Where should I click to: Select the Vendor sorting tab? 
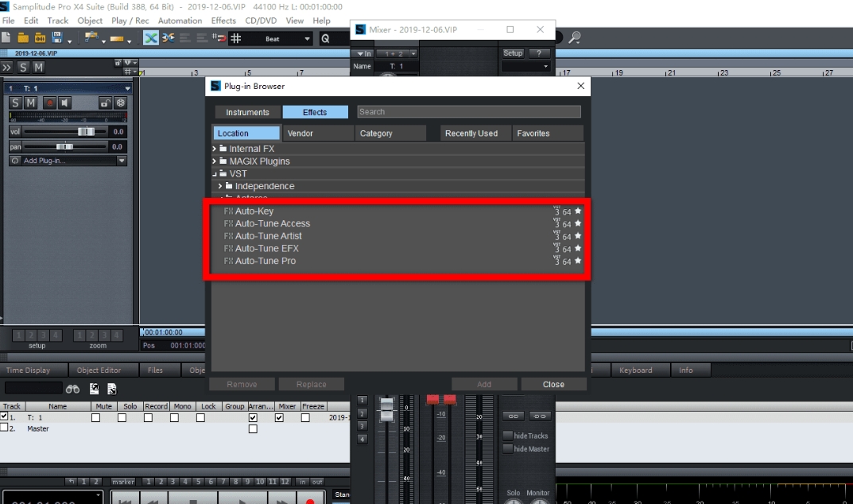pyautogui.click(x=318, y=134)
